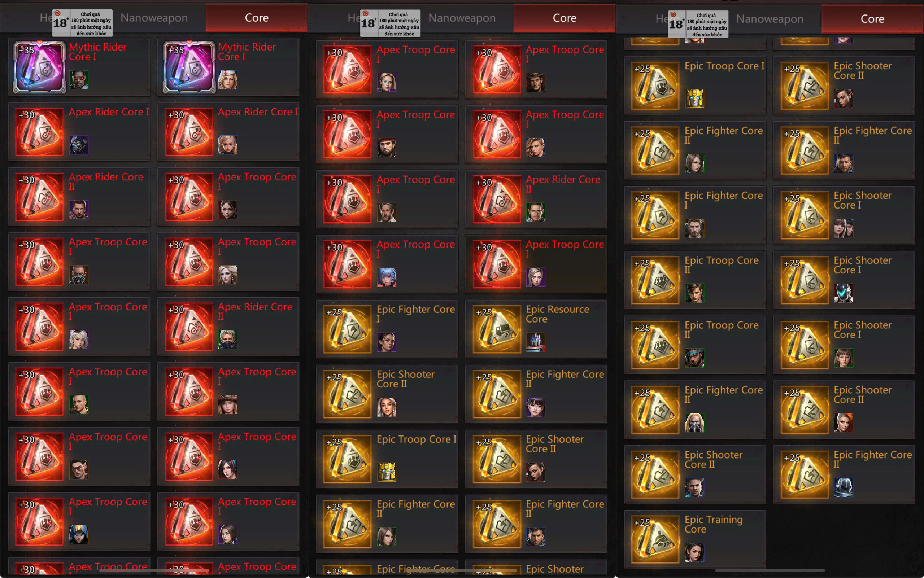Viewport: 924px width, 578px height.
Task: Click the Epic Resource Core name label
Action: pyautogui.click(x=557, y=314)
